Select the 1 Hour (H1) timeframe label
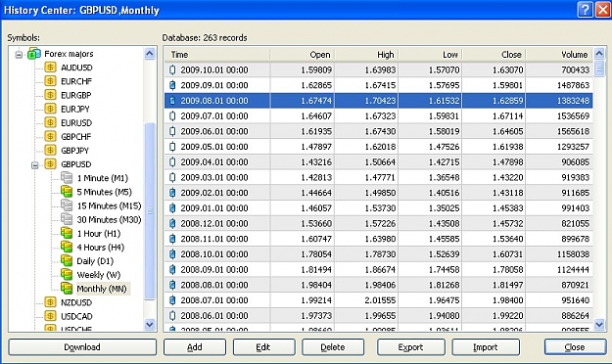612x364 pixels. click(99, 233)
